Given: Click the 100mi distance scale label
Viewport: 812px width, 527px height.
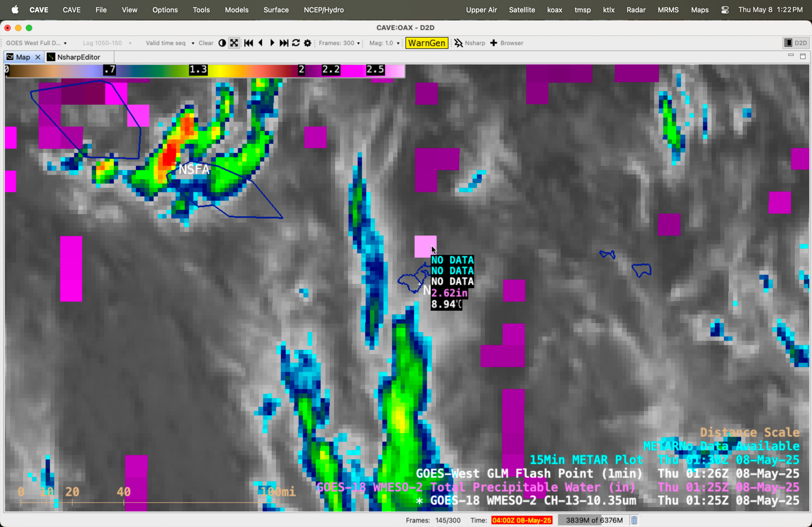Looking at the screenshot, I should pyautogui.click(x=278, y=491).
